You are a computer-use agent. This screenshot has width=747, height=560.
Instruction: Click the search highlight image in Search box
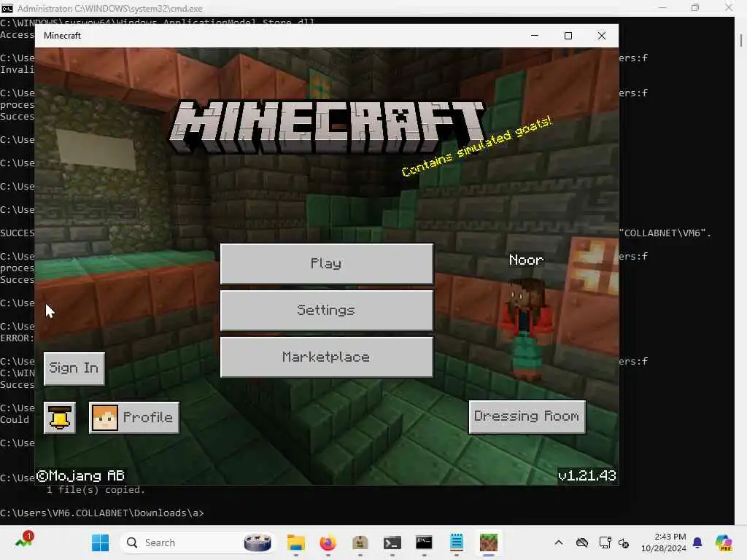(258, 542)
